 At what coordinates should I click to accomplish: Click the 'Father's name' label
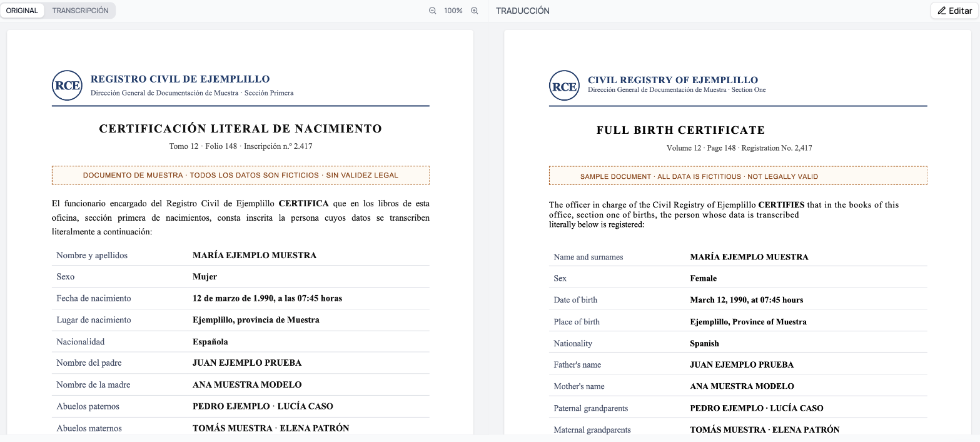(x=577, y=364)
